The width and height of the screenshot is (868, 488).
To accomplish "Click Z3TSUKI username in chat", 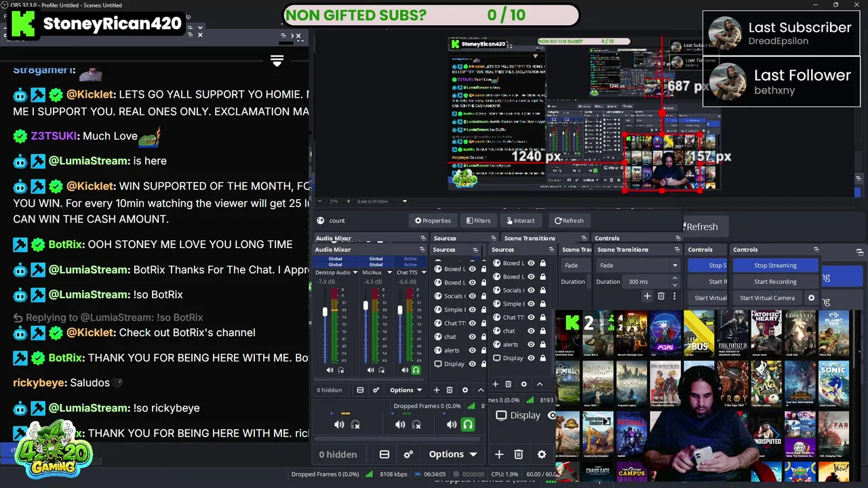I will point(54,136).
